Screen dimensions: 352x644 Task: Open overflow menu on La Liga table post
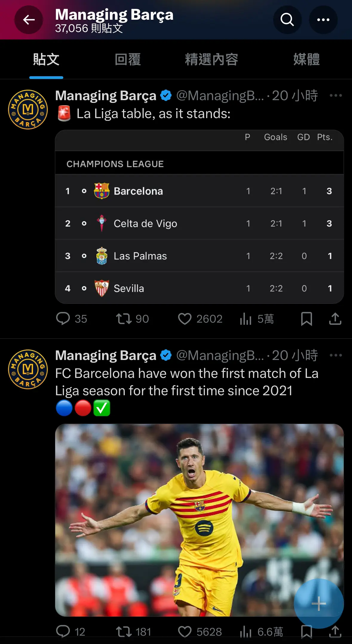coord(336,96)
